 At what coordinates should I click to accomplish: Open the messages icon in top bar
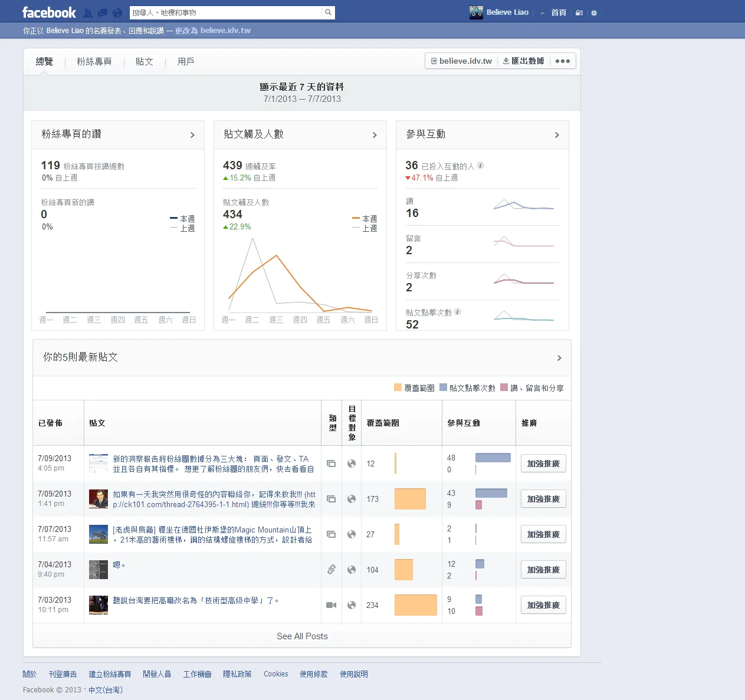(x=103, y=12)
